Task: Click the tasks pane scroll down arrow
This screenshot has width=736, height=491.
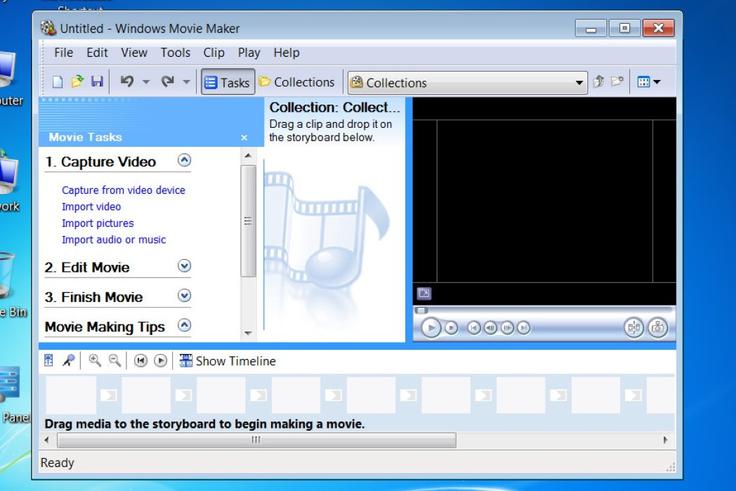Action: 248,333
